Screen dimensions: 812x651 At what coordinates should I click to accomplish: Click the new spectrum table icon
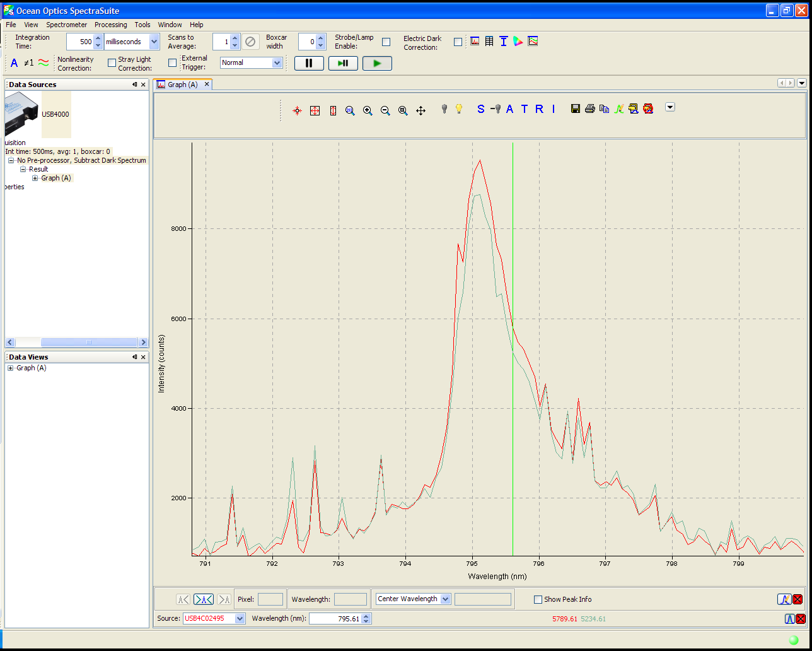pyautogui.click(x=489, y=41)
